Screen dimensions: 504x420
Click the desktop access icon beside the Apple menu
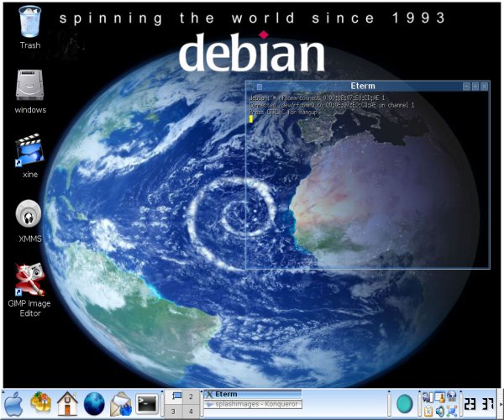click(41, 402)
